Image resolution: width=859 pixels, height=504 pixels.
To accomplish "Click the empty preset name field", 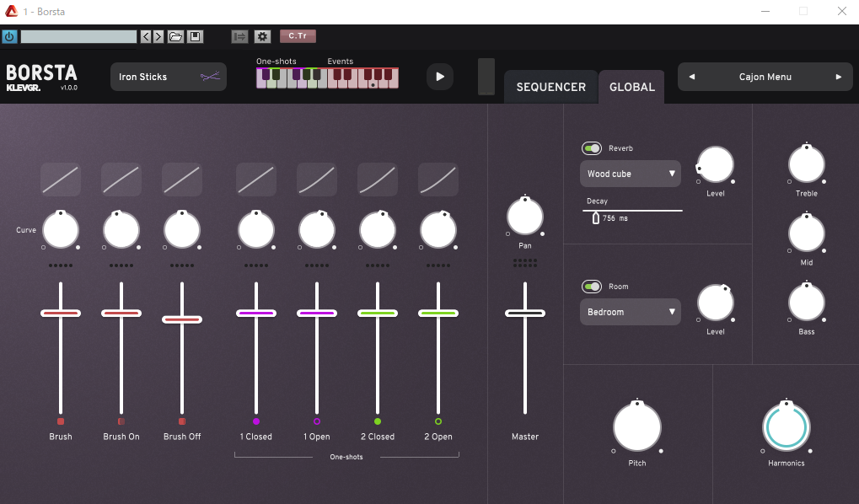I will pyautogui.click(x=78, y=37).
